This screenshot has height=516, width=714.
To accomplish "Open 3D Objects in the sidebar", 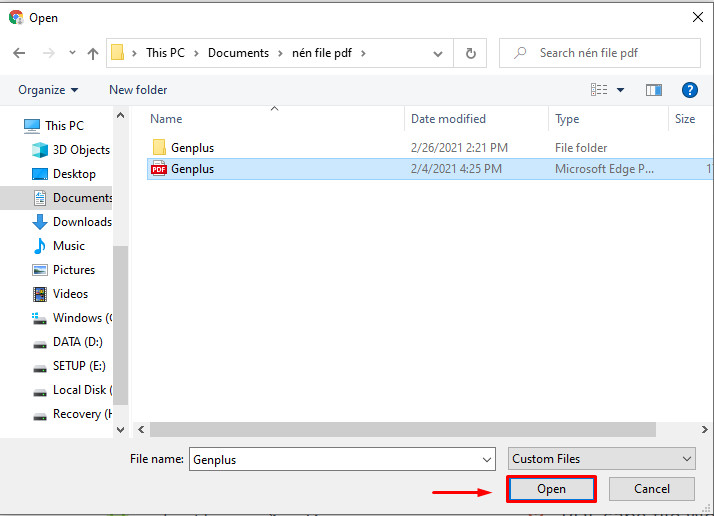I will pos(81,150).
